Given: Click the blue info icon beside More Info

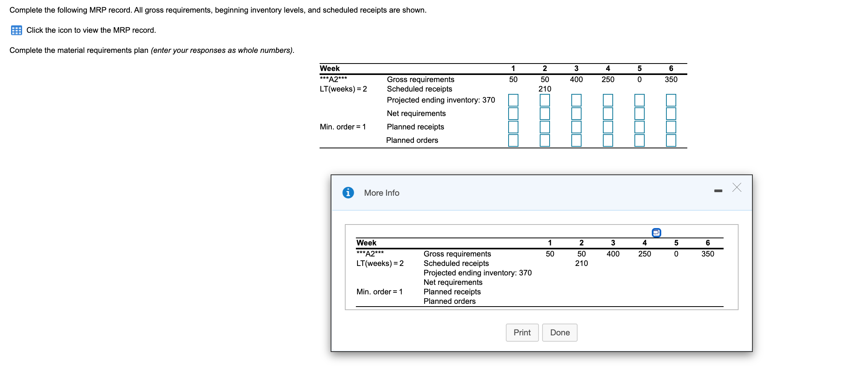Looking at the screenshot, I should pyautogui.click(x=348, y=193).
